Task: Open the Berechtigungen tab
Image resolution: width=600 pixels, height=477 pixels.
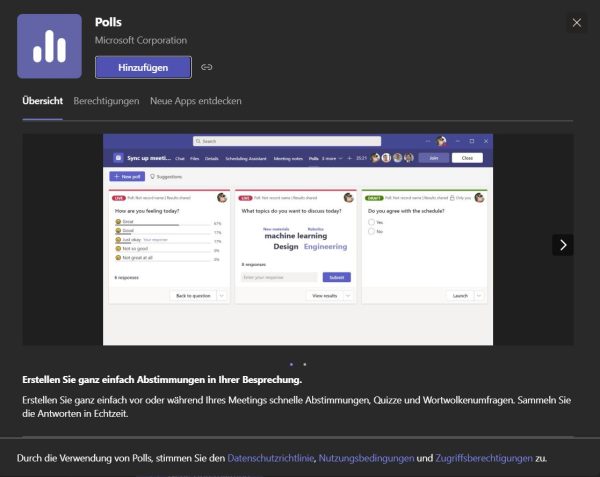Action: [x=106, y=101]
